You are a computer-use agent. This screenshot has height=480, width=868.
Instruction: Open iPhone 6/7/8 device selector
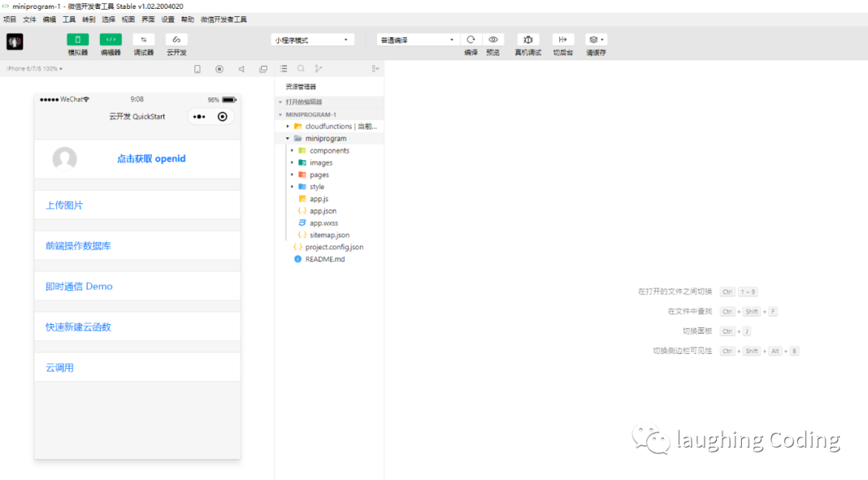coord(35,68)
